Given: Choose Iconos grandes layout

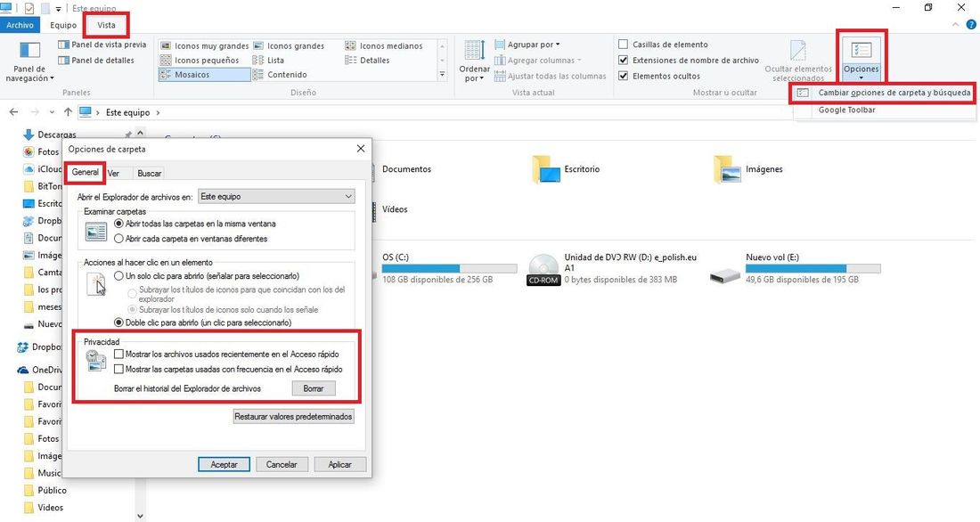Looking at the screenshot, I should pyautogui.click(x=288, y=45).
